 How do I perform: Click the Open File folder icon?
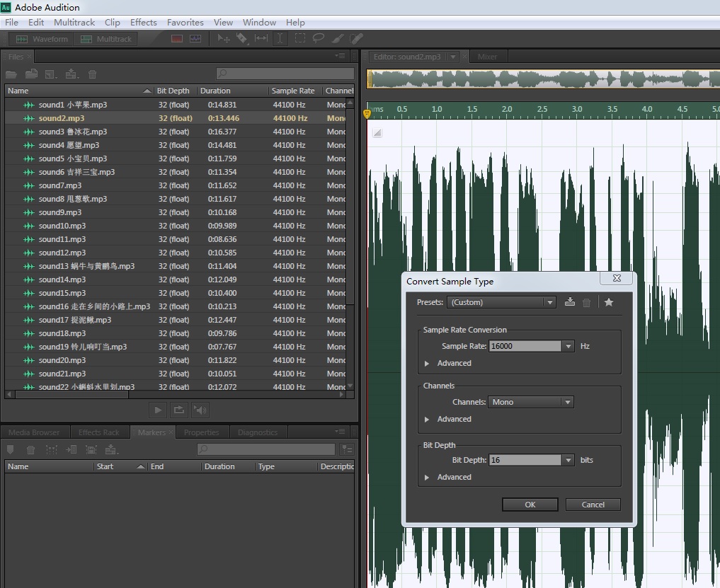tap(11, 74)
